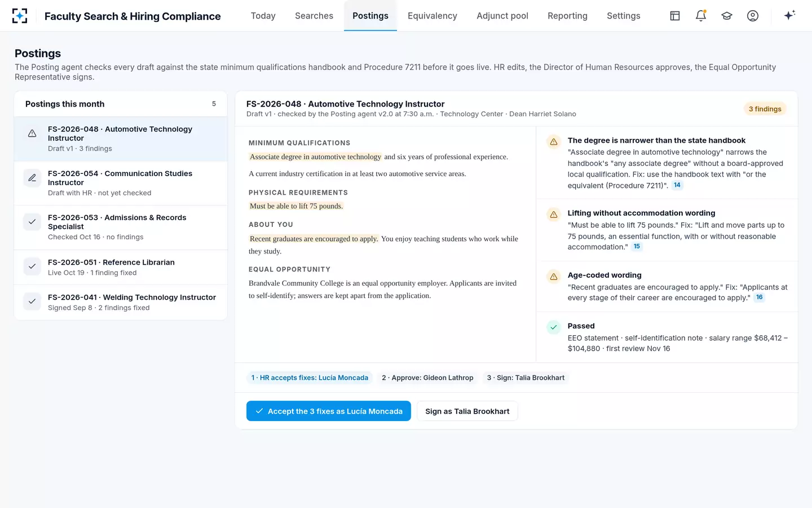This screenshot has height=508, width=812.
Task: Select step 3 Sign: Talia Brookhart chip
Action: [x=526, y=378]
